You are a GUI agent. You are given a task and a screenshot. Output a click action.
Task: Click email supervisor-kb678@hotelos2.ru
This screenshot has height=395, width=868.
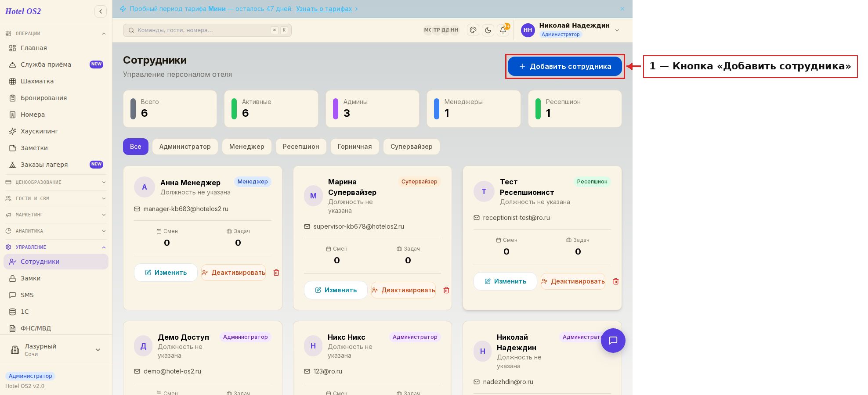[x=358, y=226]
